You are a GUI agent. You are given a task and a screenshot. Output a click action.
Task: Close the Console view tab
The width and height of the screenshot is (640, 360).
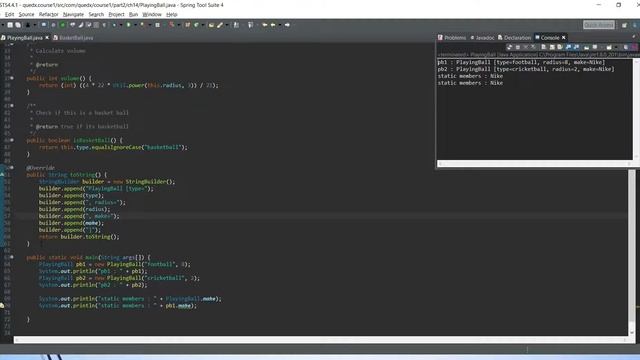[564, 38]
